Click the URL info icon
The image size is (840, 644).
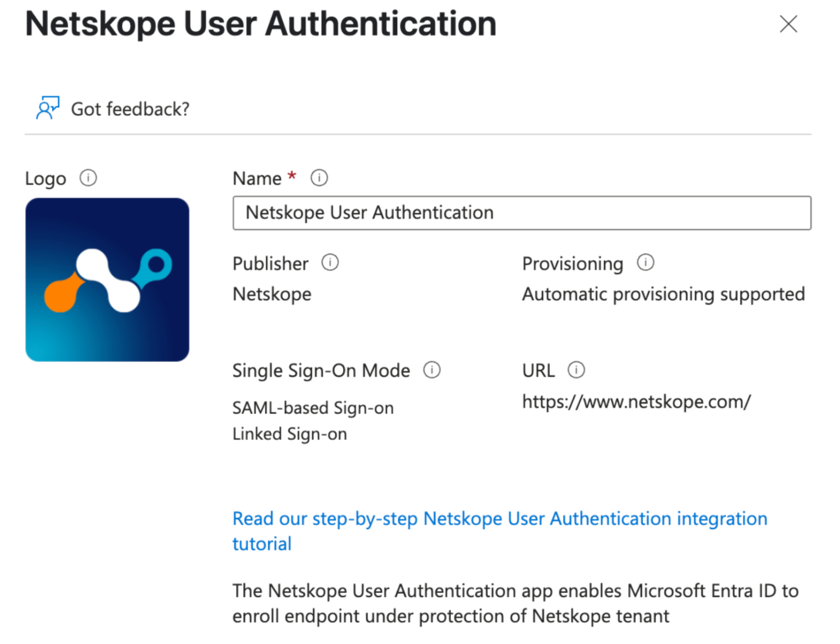577,370
